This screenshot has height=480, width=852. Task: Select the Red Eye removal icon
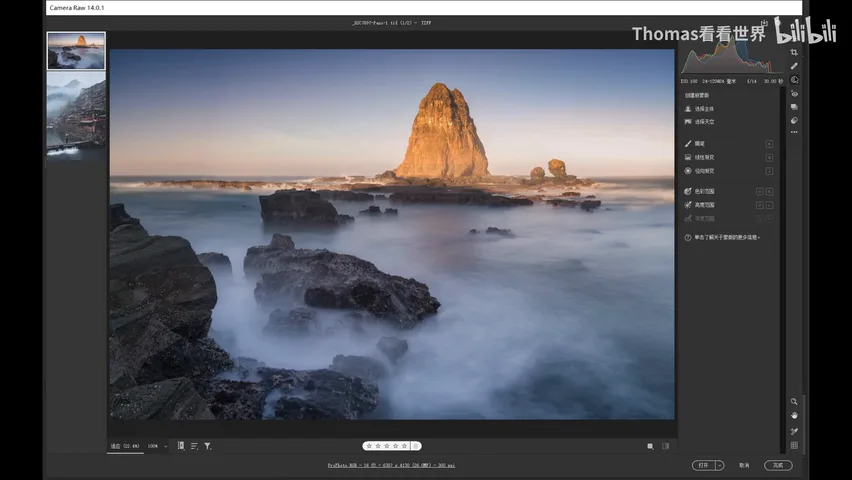[x=794, y=93]
